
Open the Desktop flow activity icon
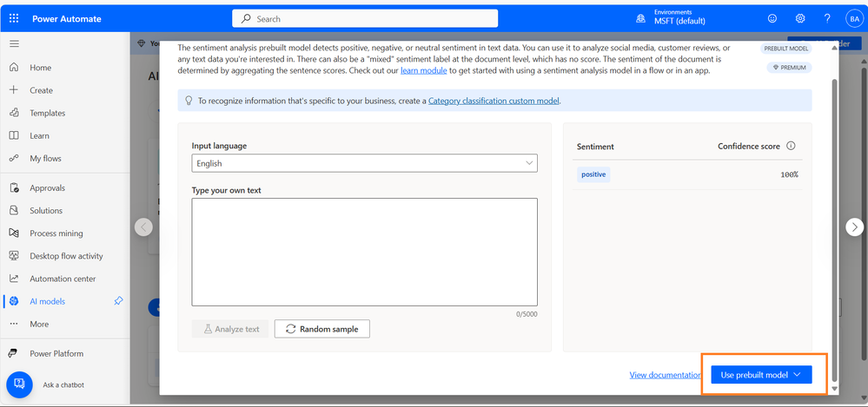(15, 256)
